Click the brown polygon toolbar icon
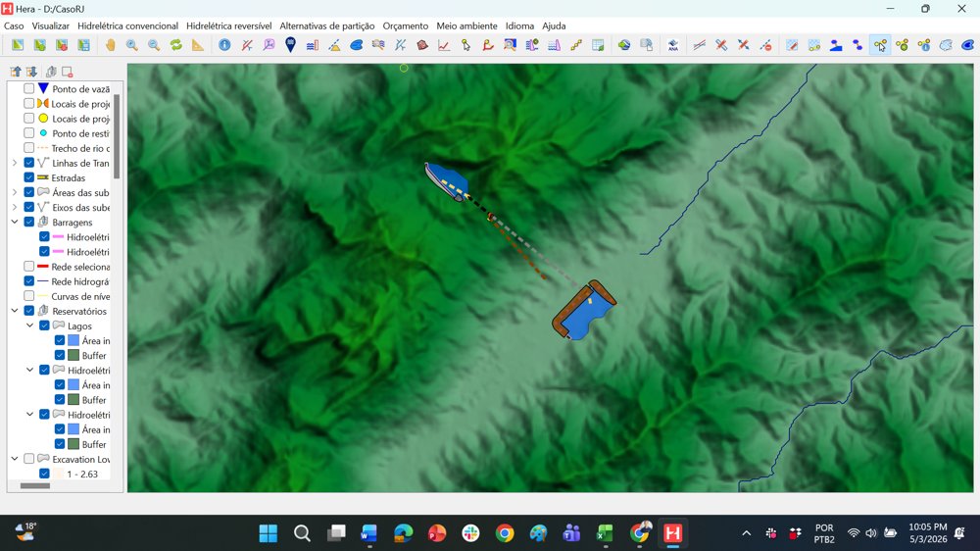The height and width of the screenshot is (551, 980). pyautogui.click(x=422, y=45)
